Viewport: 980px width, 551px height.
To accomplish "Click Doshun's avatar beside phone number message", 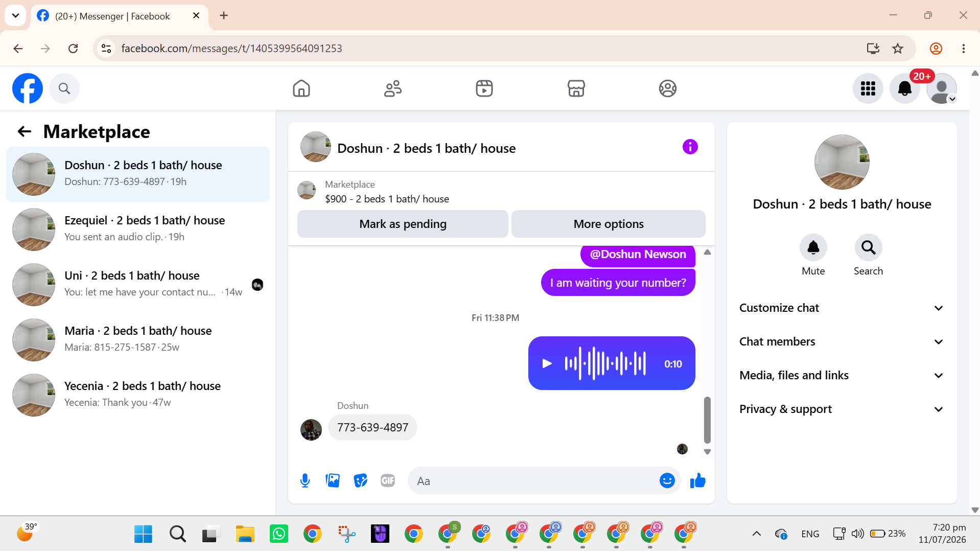I will pos(311,429).
